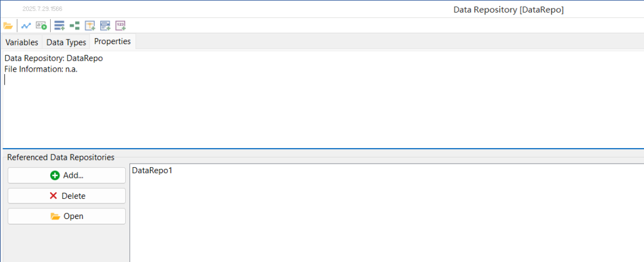Click the green tree structure toolbar icon
The width and height of the screenshot is (644, 262).
(x=75, y=26)
